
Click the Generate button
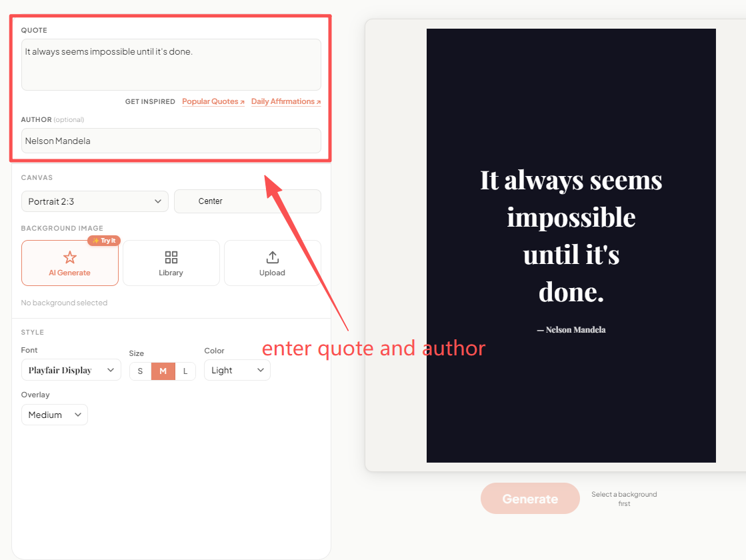[530, 498]
